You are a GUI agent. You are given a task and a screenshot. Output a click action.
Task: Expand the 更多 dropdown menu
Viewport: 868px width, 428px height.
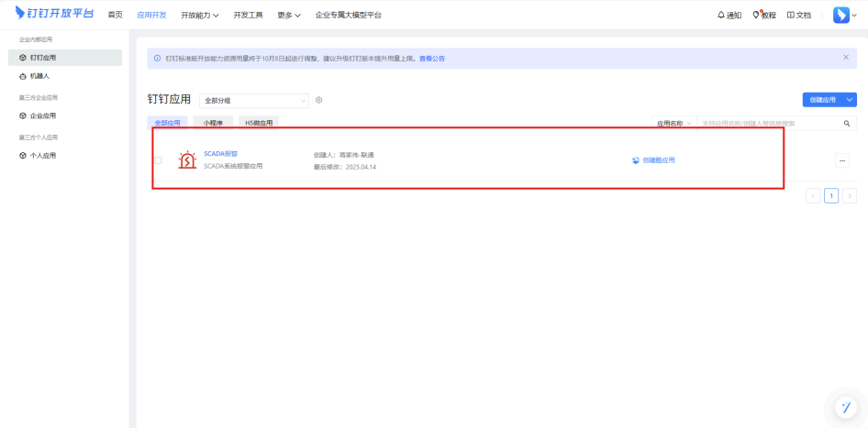coord(289,16)
